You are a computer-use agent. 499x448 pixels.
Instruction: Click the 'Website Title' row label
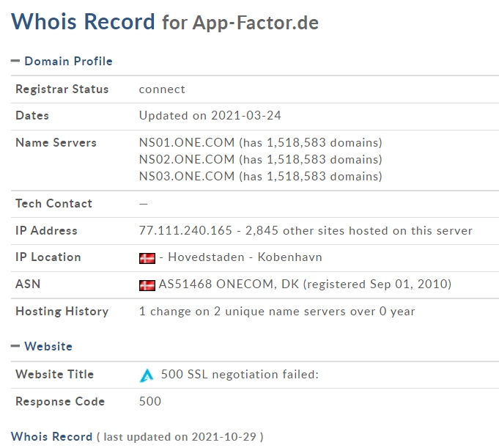click(55, 374)
